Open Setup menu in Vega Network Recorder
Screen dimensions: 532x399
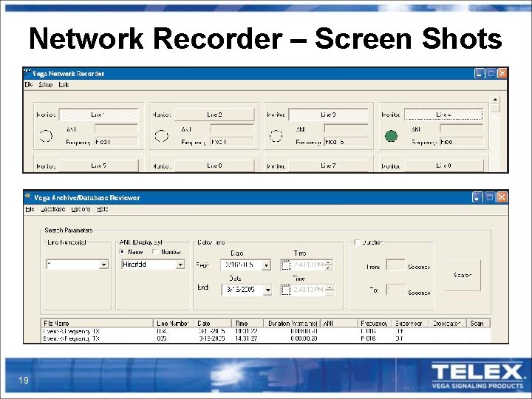pos(46,84)
